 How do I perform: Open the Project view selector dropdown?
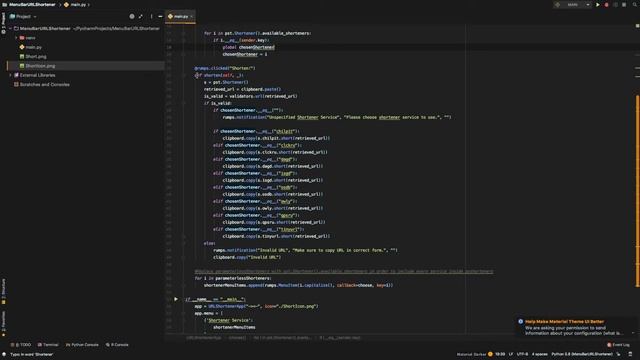pos(23,16)
